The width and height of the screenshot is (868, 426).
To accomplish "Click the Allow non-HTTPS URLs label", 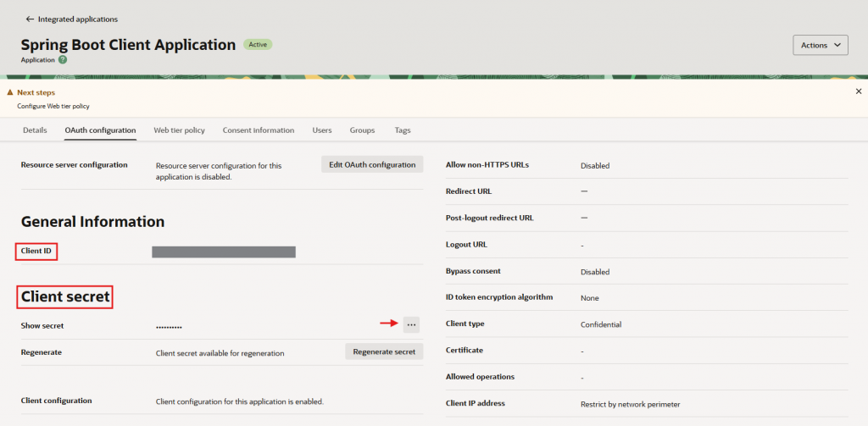I will (487, 164).
